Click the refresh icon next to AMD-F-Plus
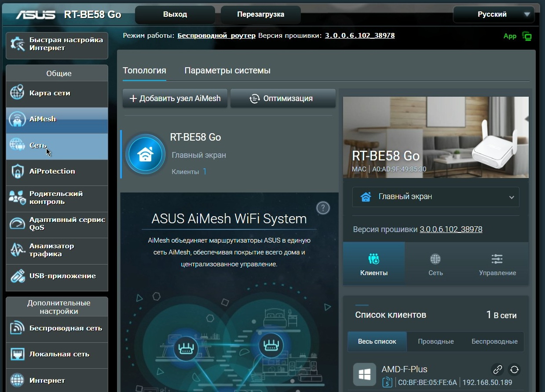 point(514,370)
